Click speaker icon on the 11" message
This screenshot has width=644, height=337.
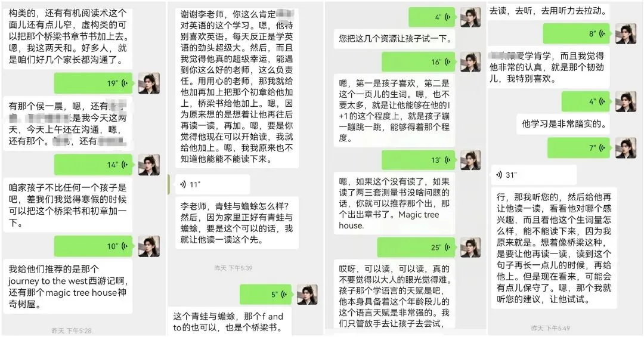(x=183, y=184)
